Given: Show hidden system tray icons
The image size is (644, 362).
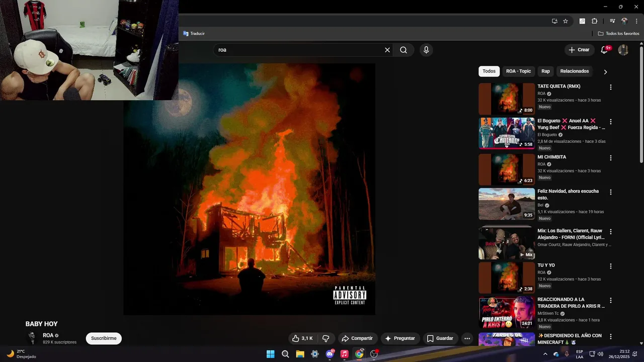Looking at the screenshot, I should [545, 354].
